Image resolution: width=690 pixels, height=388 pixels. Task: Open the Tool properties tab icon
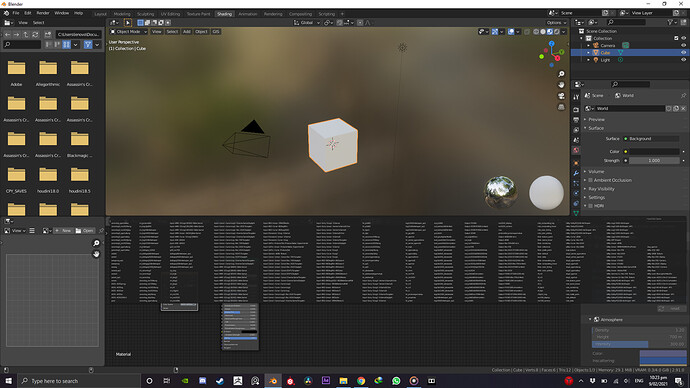click(576, 97)
